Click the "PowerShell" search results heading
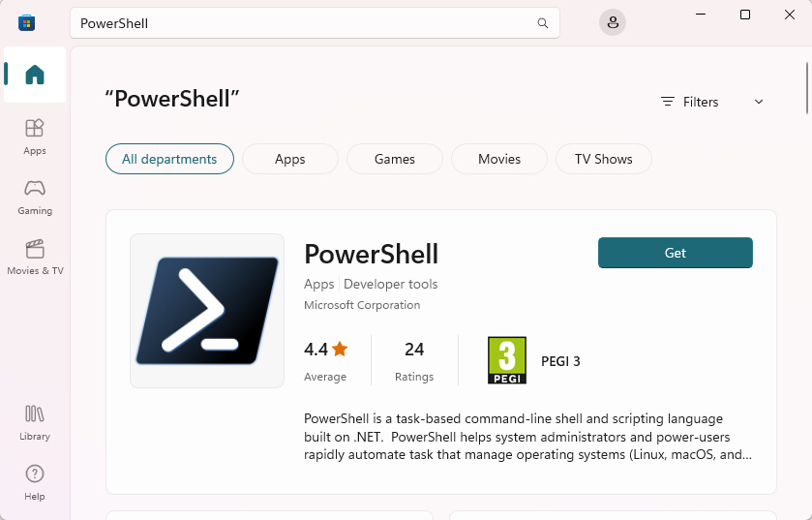This screenshot has height=520, width=812. coord(172,99)
